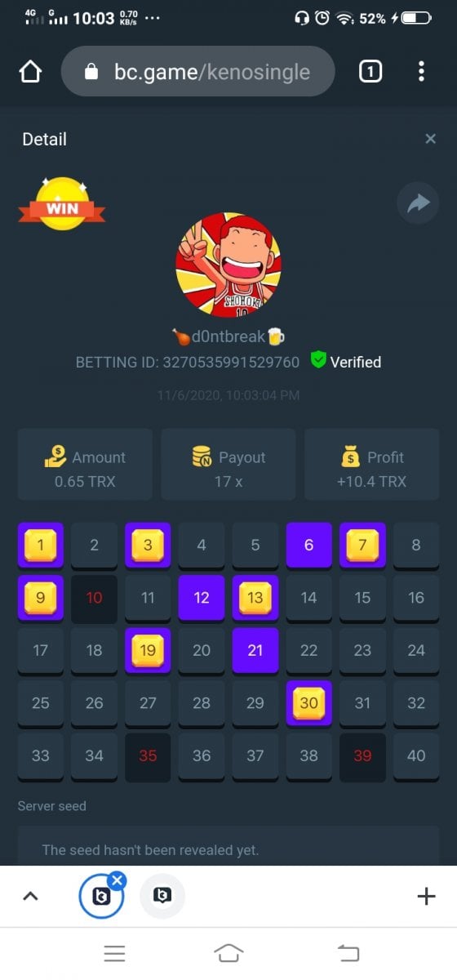This screenshot has height=980, width=457.
Task: Switch to the second bc.game tab
Action: (162, 897)
